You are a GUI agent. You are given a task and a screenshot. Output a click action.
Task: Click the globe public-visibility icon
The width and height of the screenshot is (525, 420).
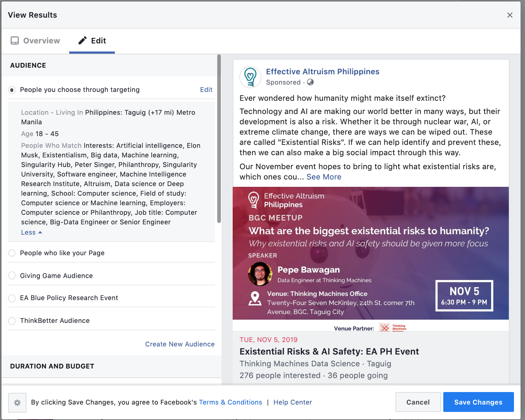310,82
